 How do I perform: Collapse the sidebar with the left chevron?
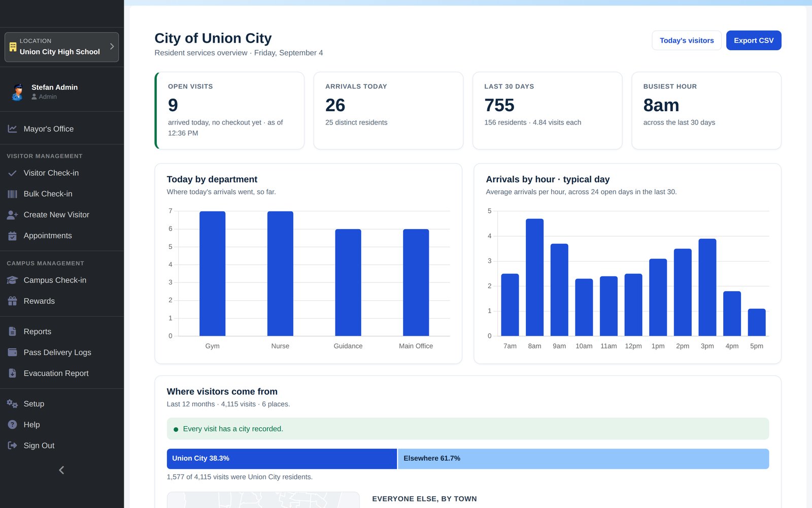(x=61, y=470)
